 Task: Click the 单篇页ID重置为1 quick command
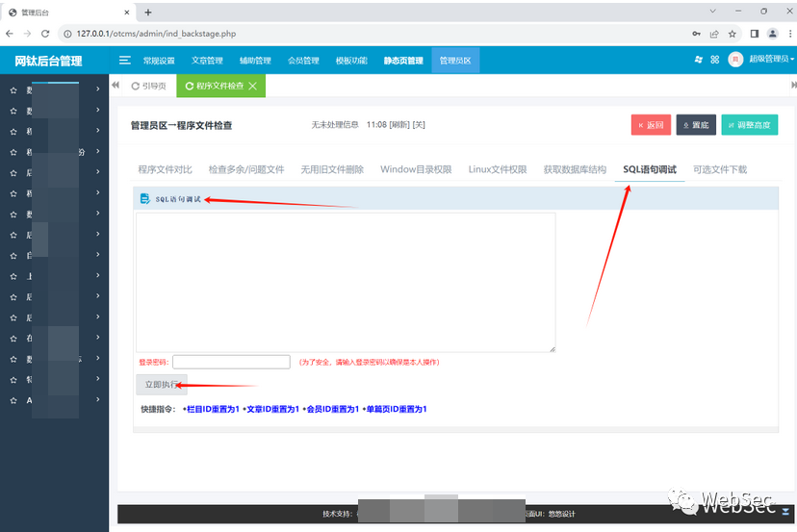395,409
